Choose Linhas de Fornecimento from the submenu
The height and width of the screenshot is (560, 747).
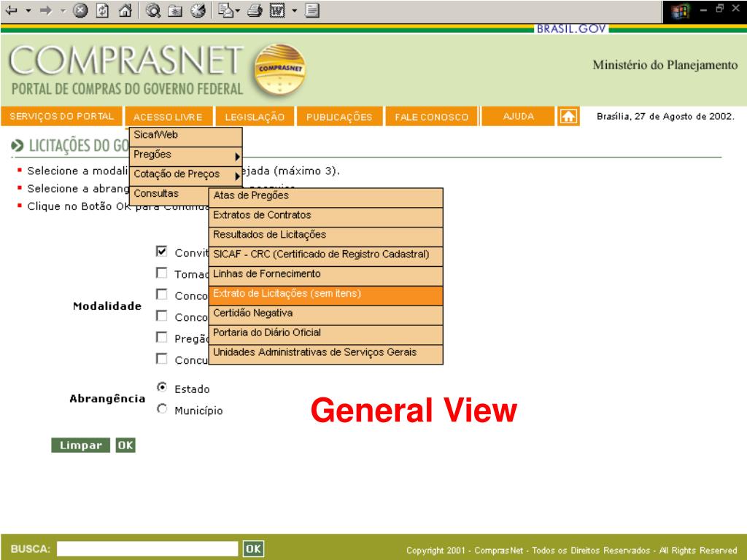326,276
